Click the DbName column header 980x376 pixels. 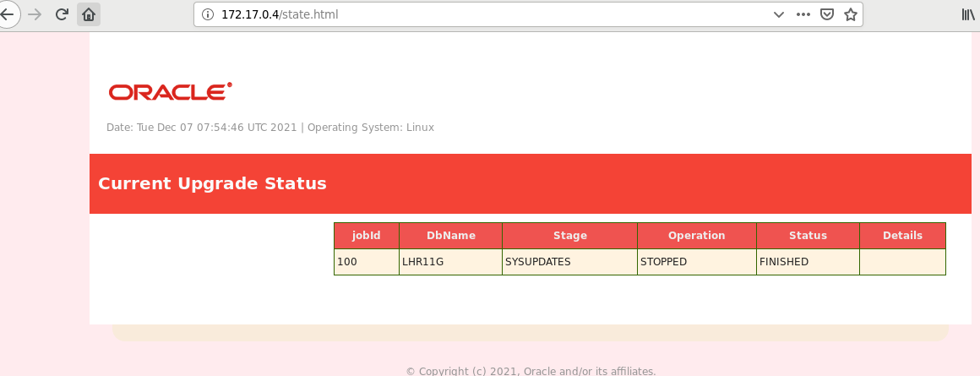click(x=450, y=236)
